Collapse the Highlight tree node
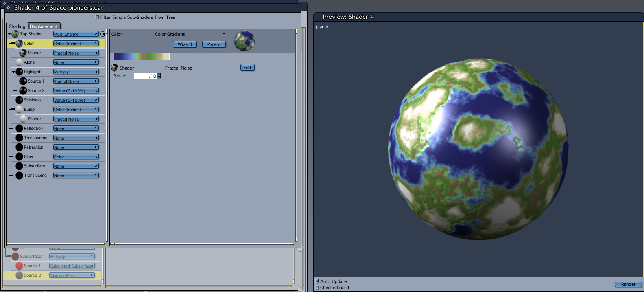The image size is (644, 292). (13, 72)
